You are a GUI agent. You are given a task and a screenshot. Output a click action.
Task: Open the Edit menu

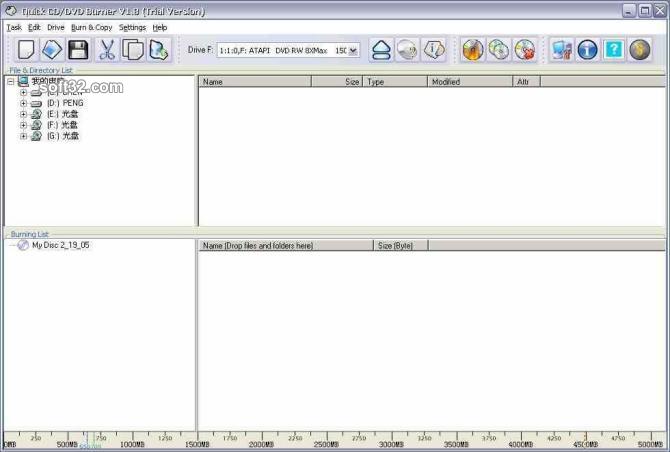(34, 27)
